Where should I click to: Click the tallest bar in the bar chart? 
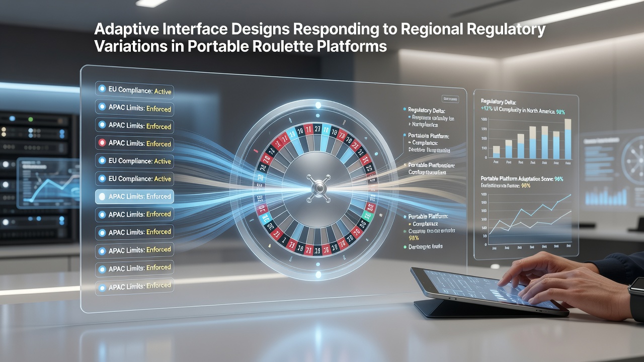(568, 139)
